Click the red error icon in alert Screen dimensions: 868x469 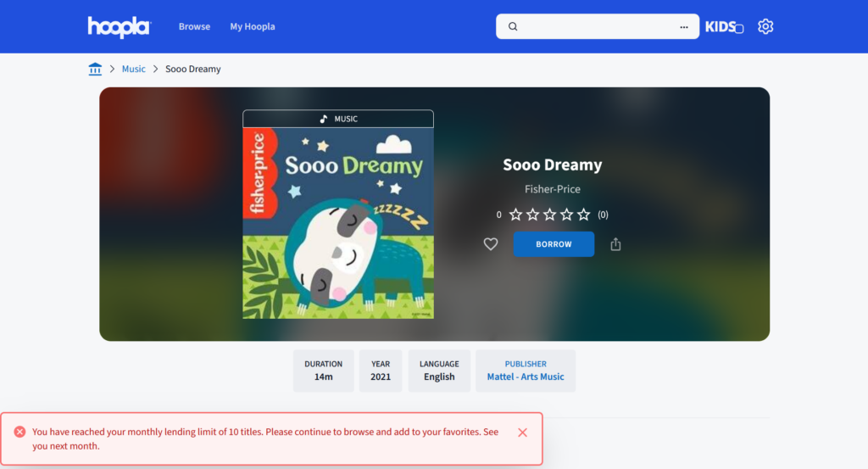click(x=20, y=432)
